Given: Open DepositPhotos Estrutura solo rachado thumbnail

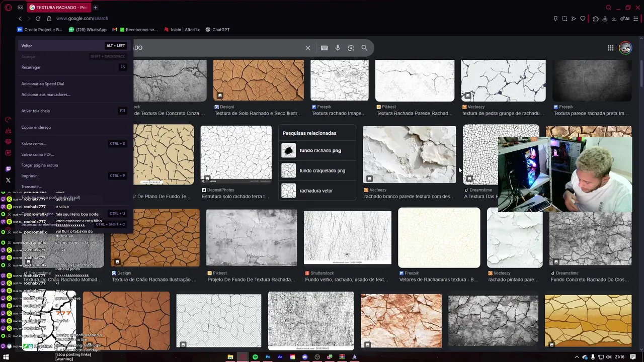Looking at the screenshot, I should pyautogui.click(x=236, y=154).
